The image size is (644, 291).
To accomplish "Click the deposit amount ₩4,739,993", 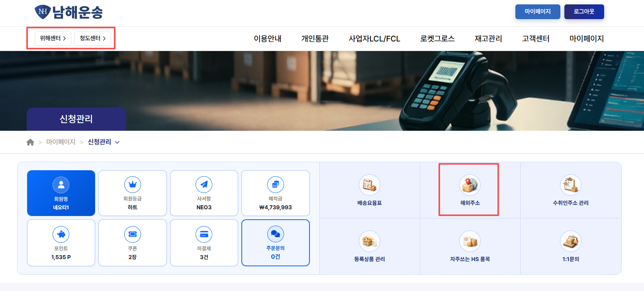I will 276,207.
